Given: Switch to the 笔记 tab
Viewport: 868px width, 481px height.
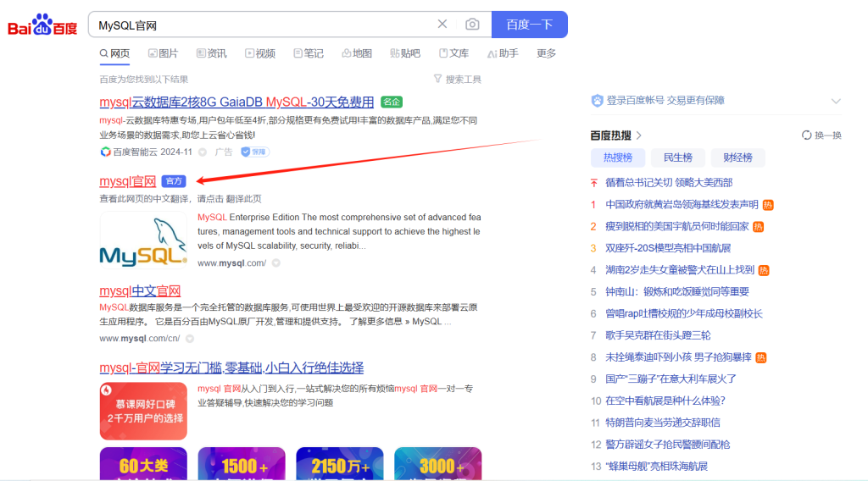Looking at the screenshot, I should 309,53.
